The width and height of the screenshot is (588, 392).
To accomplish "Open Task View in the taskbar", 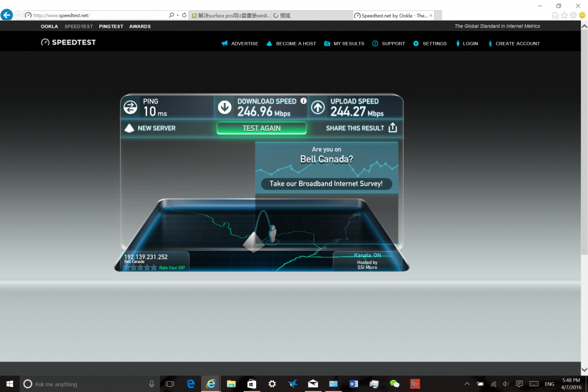I will 170,384.
